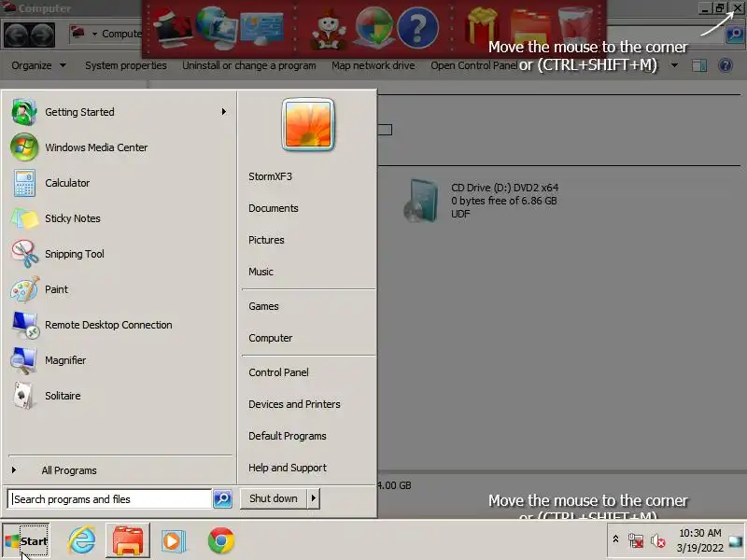Click the blue control panel dock icon
This screenshot has height=560, width=747.
261,29
